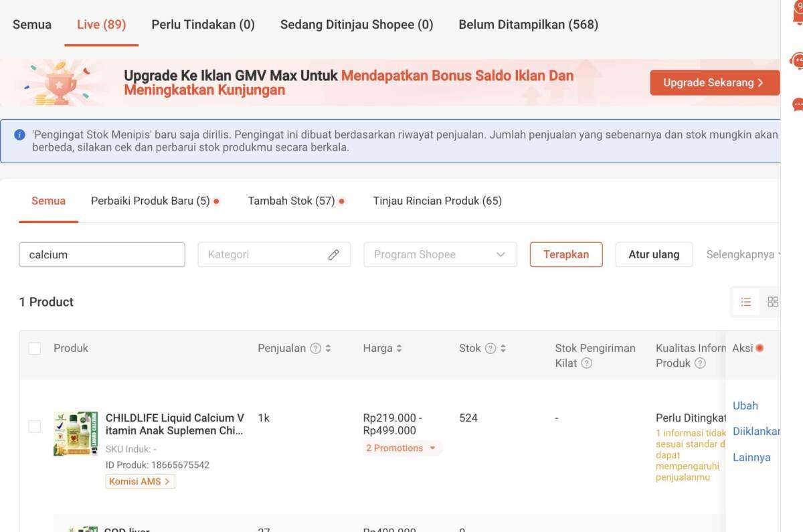Open CHILDLIFE product thumbnail image

[x=76, y=434]
